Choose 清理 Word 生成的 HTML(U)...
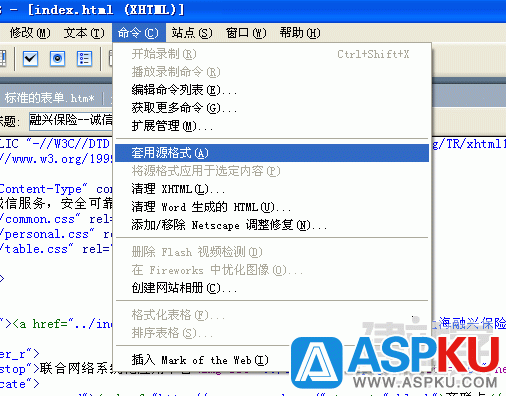 tap(272, 207)
